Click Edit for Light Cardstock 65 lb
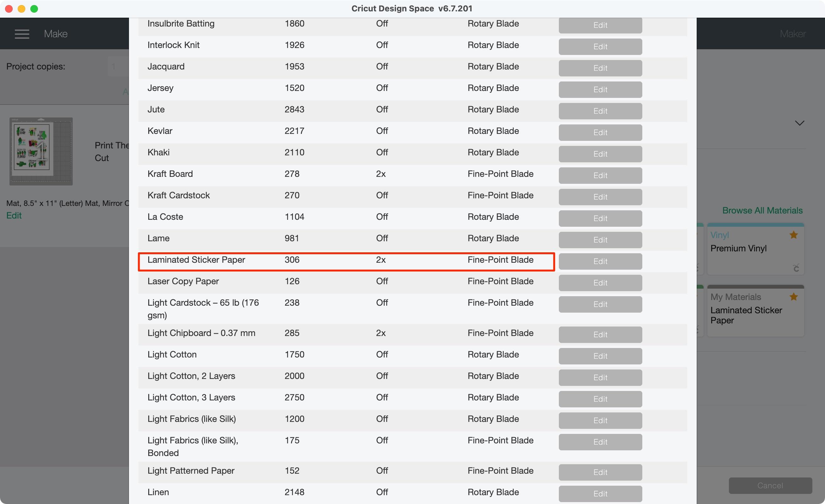The width and height of the screenshot is (825, 504). click(600, 304)
